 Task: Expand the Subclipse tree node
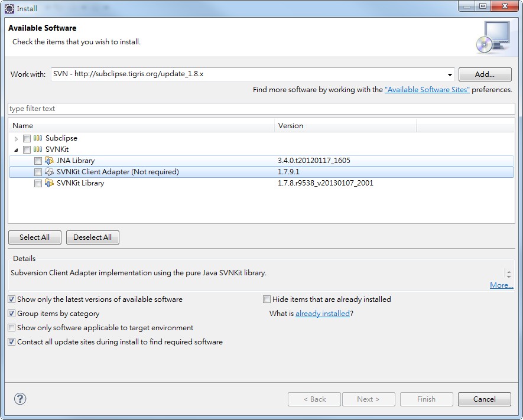(15, 138)
